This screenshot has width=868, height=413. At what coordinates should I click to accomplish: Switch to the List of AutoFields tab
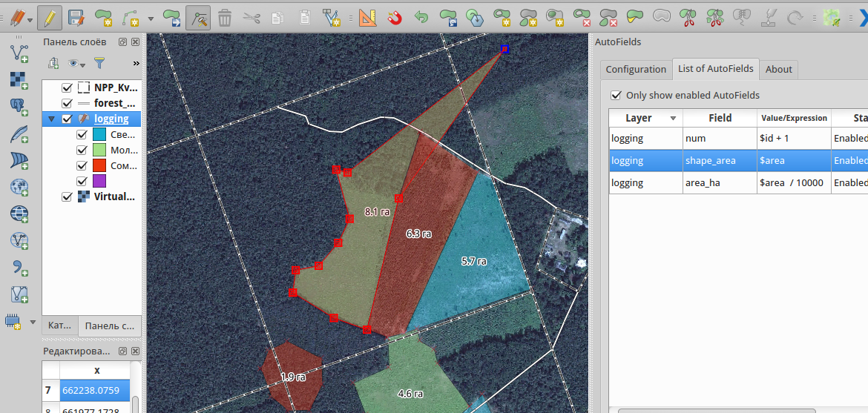716,69
